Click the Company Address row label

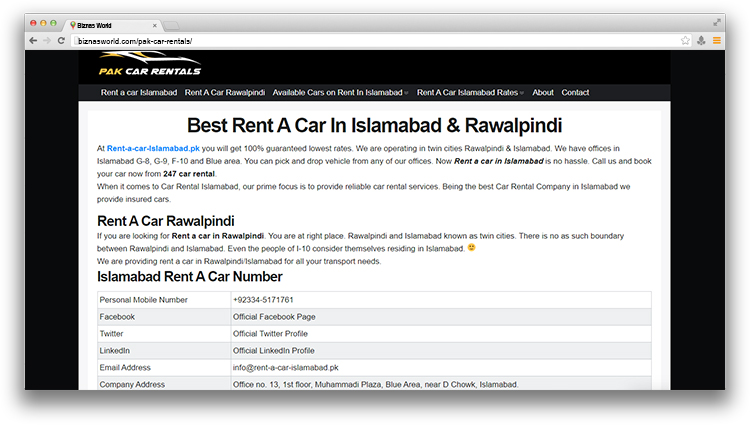(x=132, y=384)
